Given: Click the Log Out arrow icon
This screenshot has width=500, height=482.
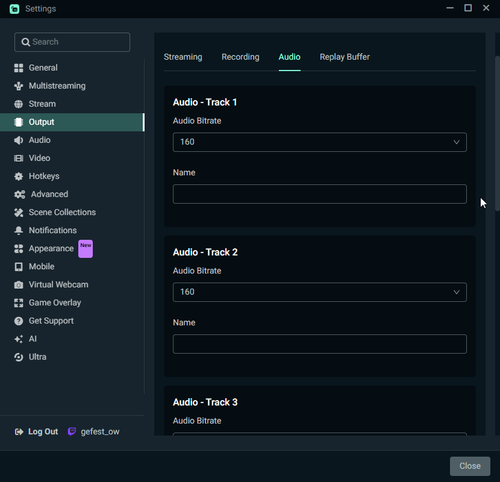Looking at the screenshot, I should pyautogui.click(x=19, y=432).
